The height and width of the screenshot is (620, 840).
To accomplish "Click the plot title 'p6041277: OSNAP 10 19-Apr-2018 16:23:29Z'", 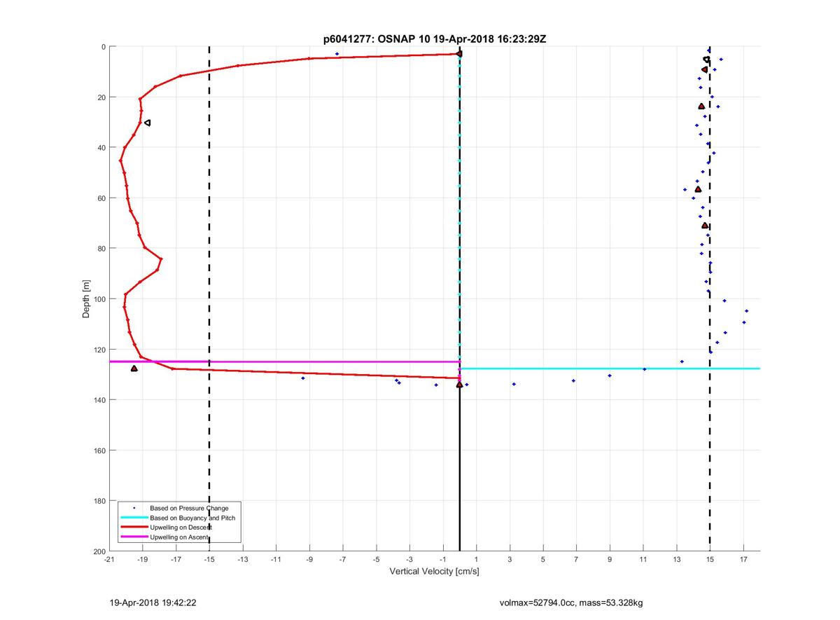I will [435, 39].
